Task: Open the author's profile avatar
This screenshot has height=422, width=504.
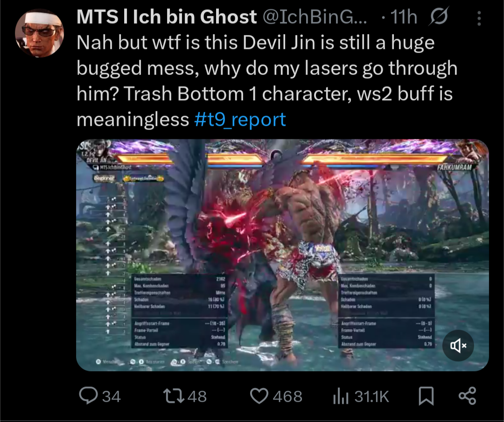Action: pos(40,33)
